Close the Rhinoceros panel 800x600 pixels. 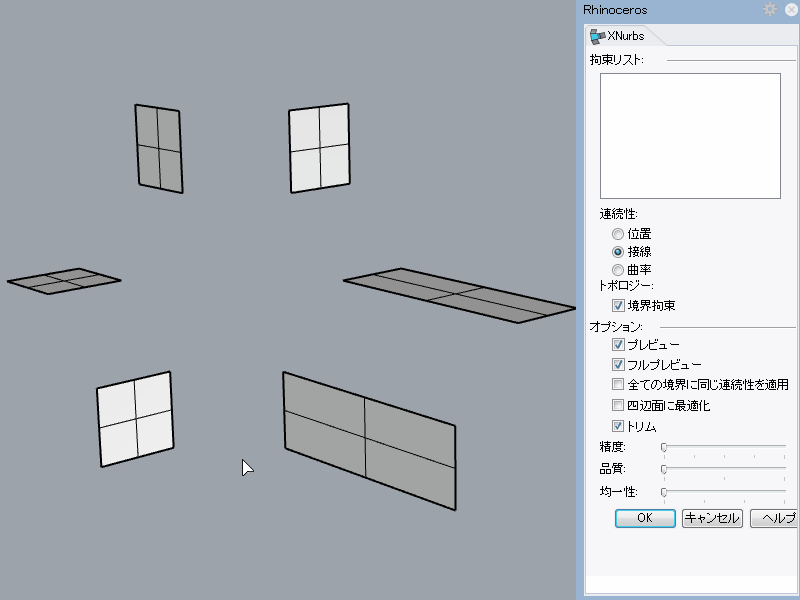coord(792,9)
